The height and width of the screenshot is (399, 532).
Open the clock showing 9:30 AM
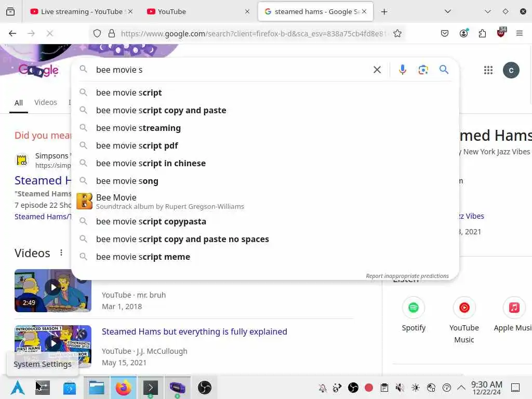point(486,388)
